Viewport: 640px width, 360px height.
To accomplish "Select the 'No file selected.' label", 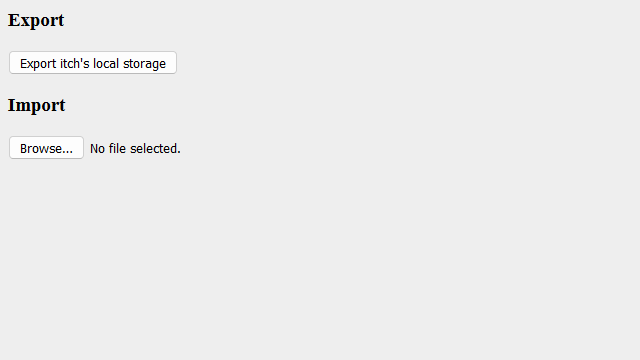I will (x=135, y=149).
